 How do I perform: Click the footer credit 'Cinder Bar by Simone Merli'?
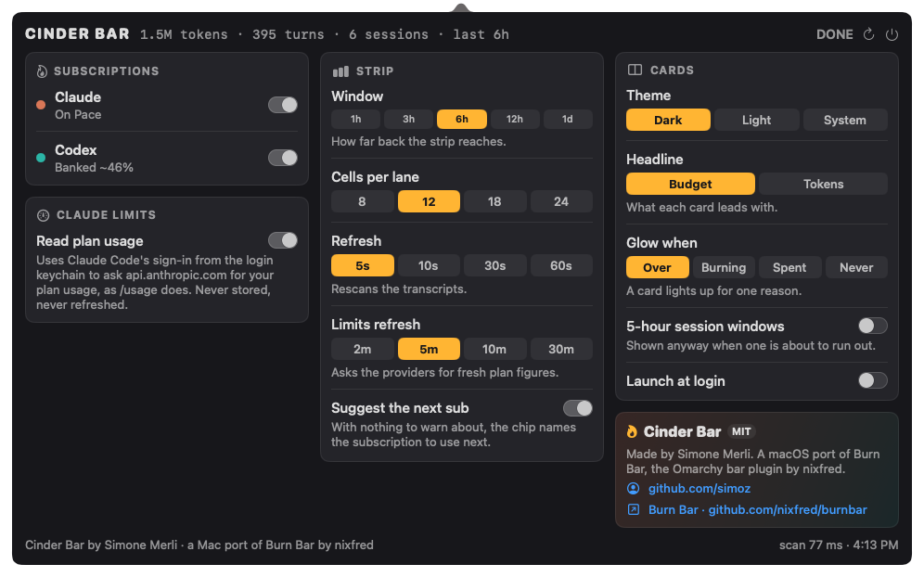101,545
